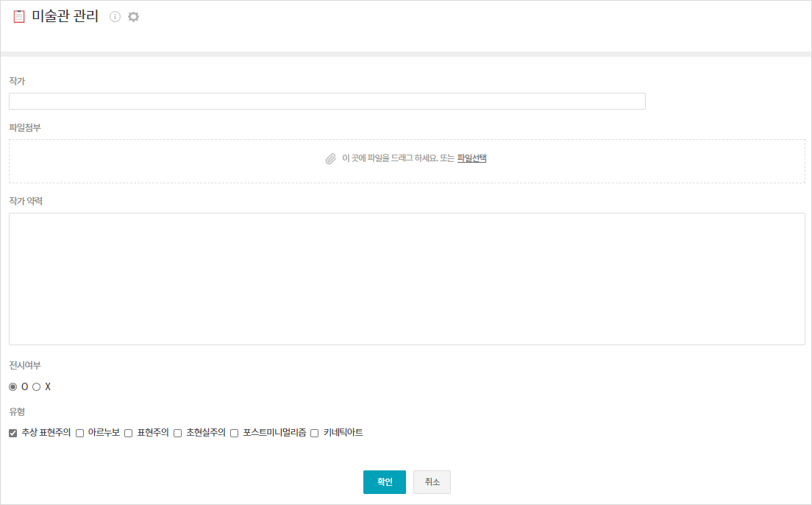The height and width of the screenshot is (505, 812).
Task: Open settings via the gear icon
Action: (133, 17)
